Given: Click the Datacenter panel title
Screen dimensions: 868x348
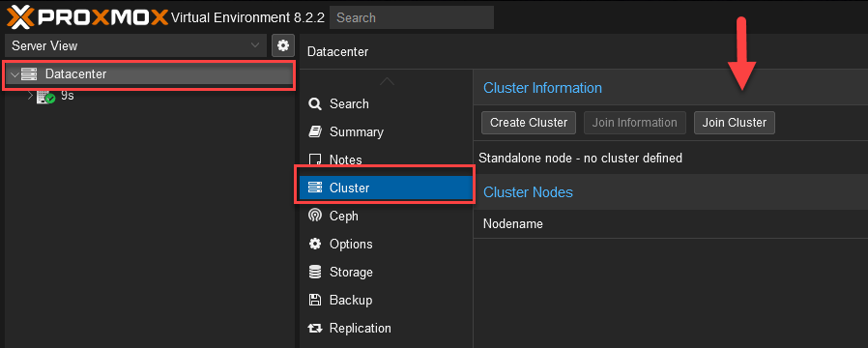Looking at the screenshot, I should pyautogui.click(x=337, y=52).
